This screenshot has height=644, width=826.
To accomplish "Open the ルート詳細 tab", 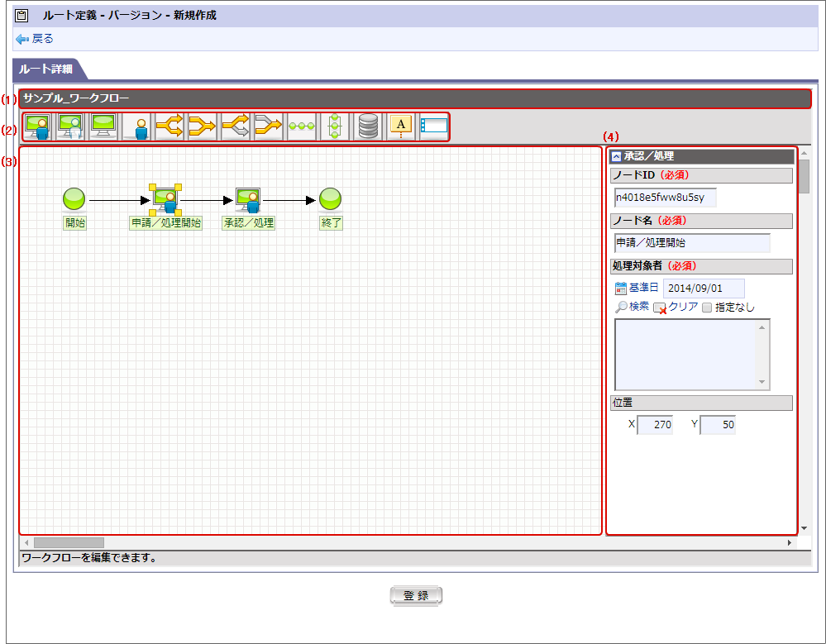I will tap(45, 69).
